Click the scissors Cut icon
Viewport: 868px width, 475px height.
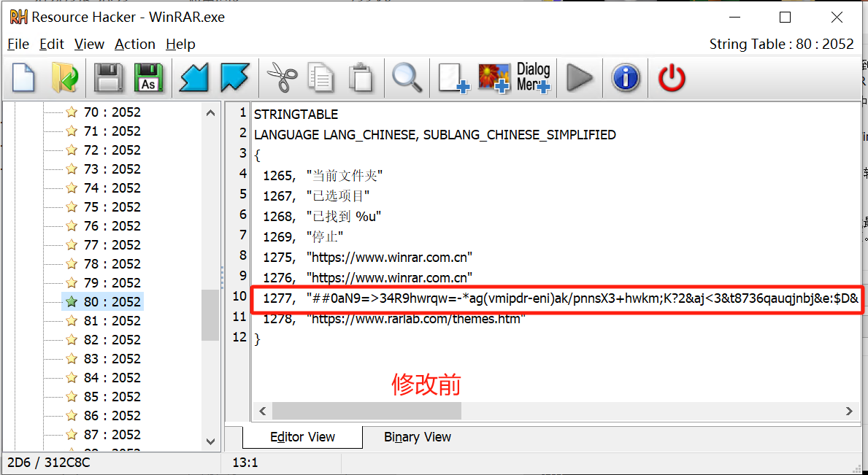click(x=282, y=77)
